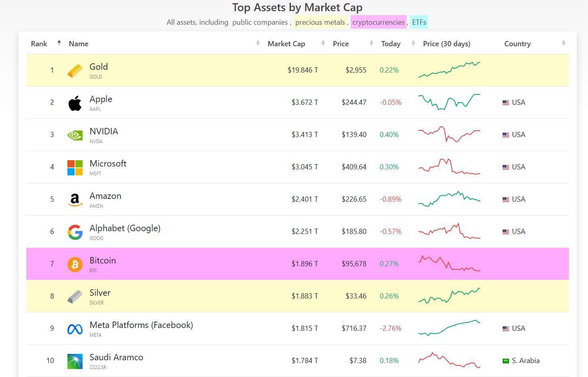Open the Gold asset page
The width and height of the screenshot is (588, 377).
tap(99, 67)
